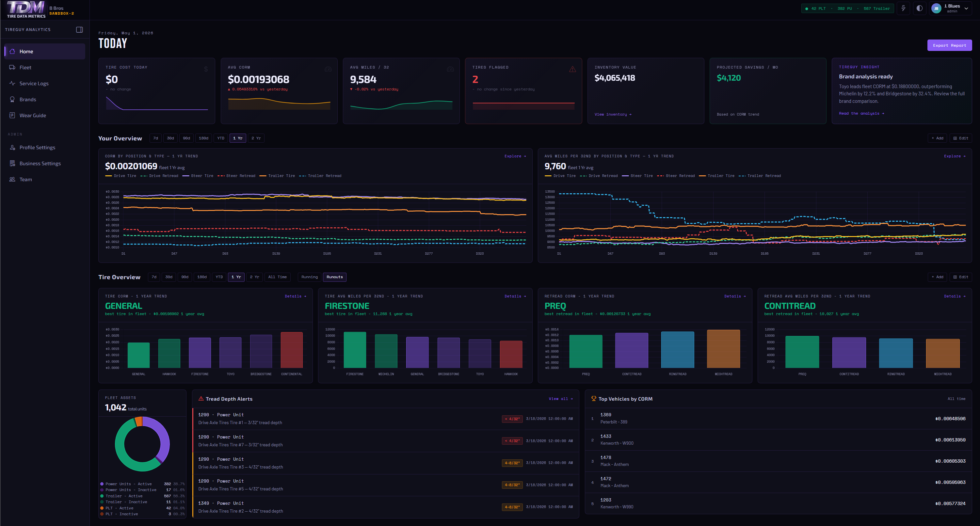This screenshot has width=980, height=526.
Task: Click the dollar icon on Tire Cost card
Action: [x=206, y=69]
